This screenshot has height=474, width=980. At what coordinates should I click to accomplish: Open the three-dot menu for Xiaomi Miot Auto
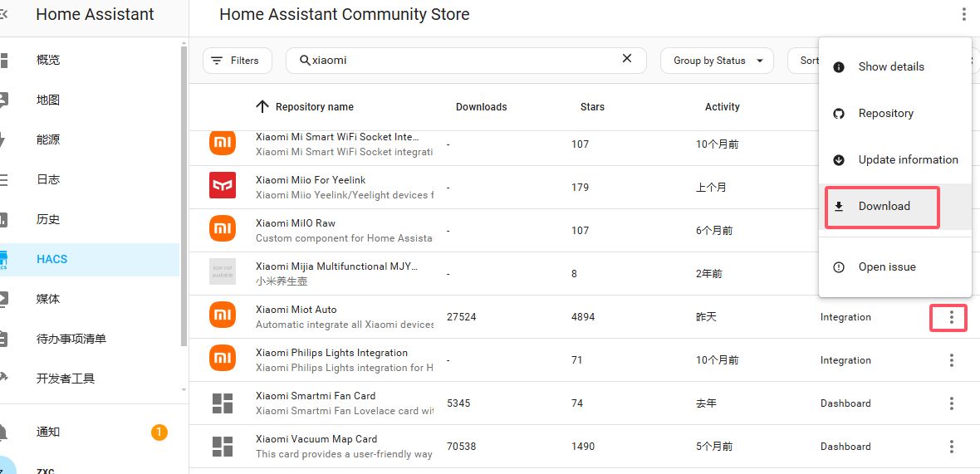click(x=951, y=317)
